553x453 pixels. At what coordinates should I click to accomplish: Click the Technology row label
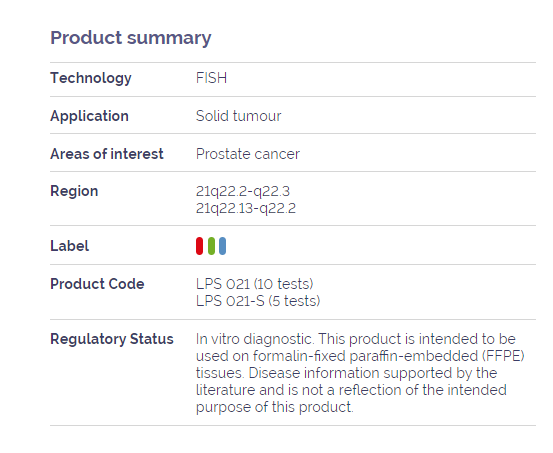click(91, 78)
